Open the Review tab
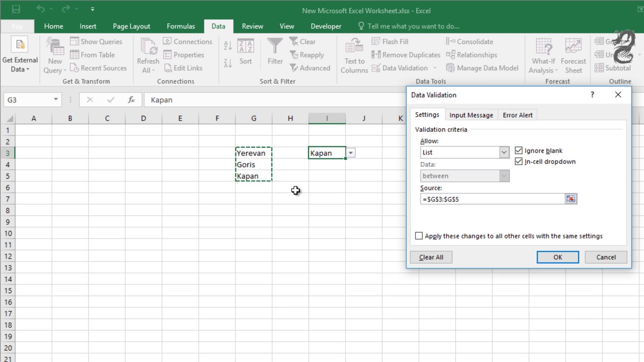Viewport: 644px width, 362px height. (253, 26)
